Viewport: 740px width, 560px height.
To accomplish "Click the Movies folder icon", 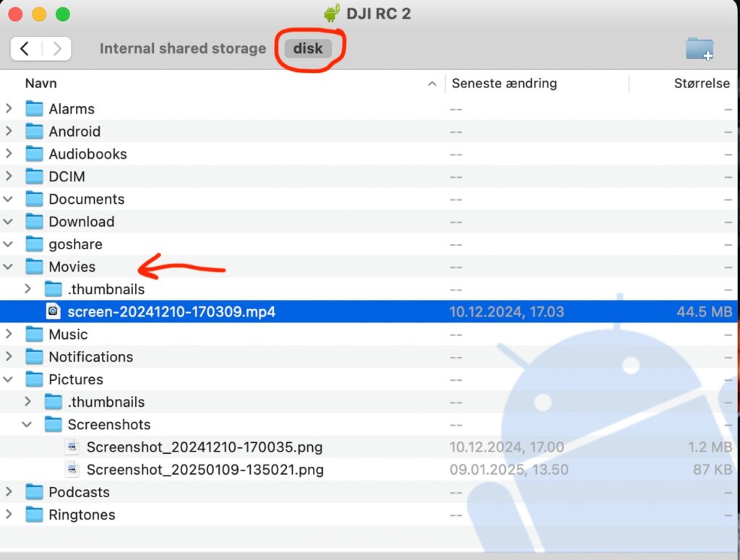I will 34,267.
